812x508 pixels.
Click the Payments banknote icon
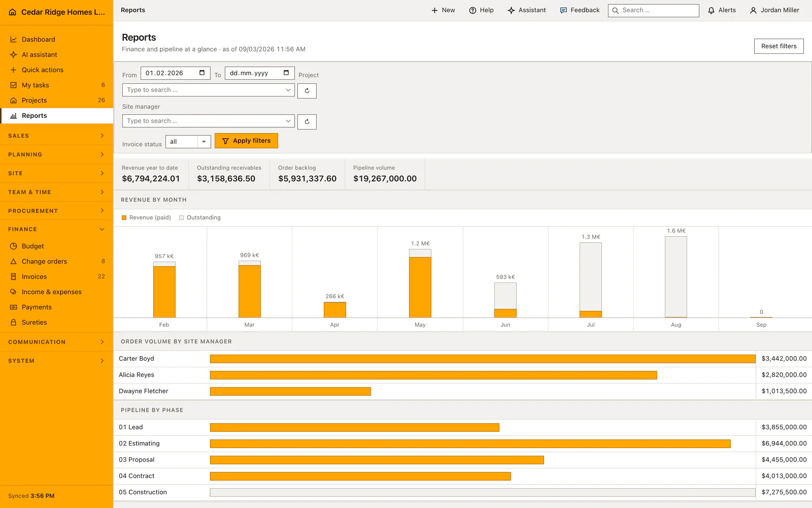pyautogui.click(x=14, y=307)
